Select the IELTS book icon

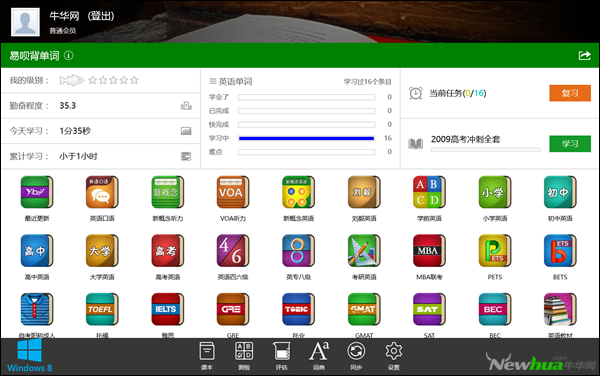[168, 309]
